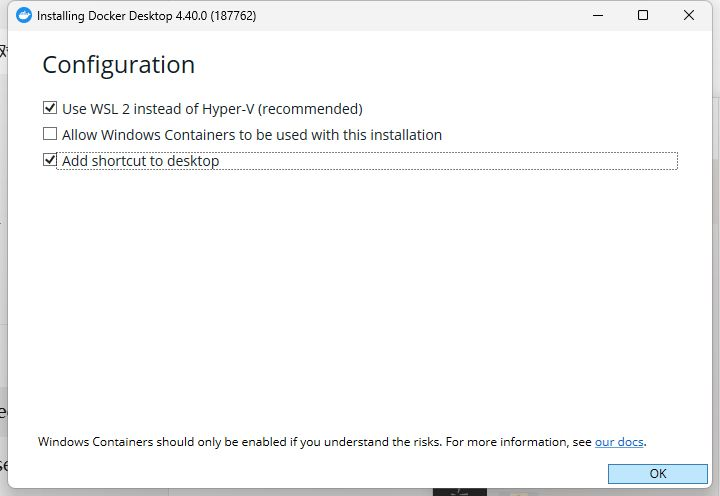Click the Windows Containers risk warning text
The image size is (720, 496).
[342, 442]
